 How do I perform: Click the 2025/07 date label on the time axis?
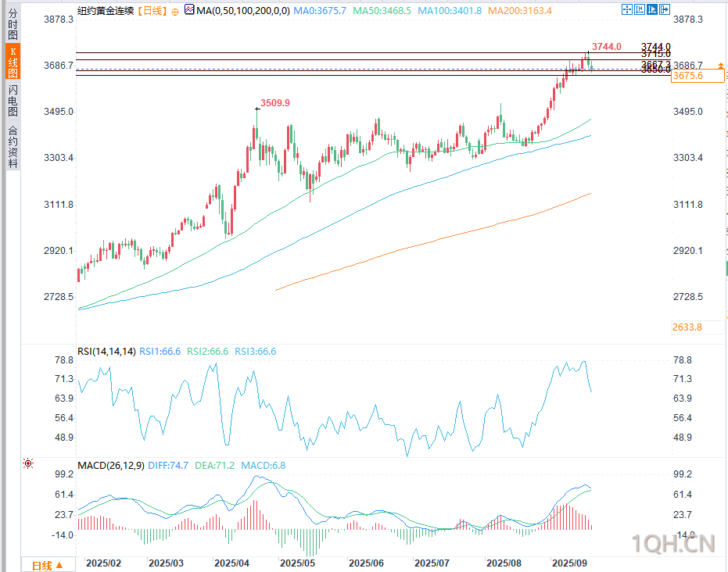coord(432,563)
